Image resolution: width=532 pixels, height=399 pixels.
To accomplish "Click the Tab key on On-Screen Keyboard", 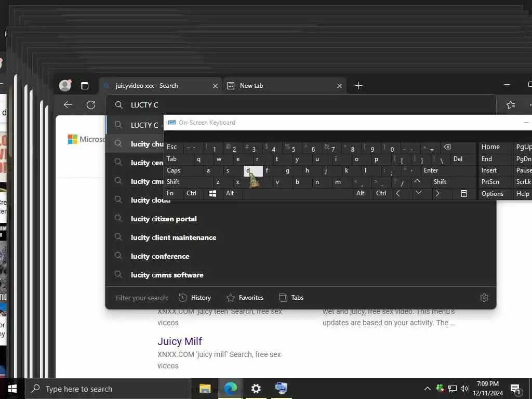I will (177, 159).
